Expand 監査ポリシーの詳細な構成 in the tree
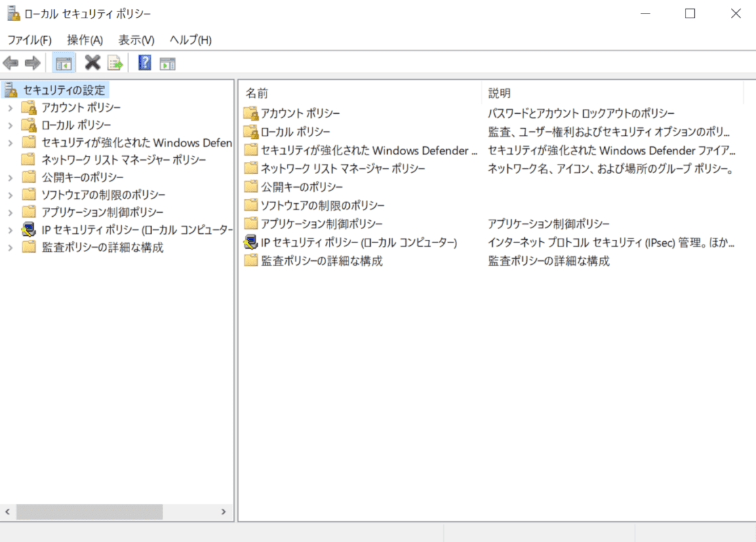The height and width of the screenshot is (542, 756). click(10, 248)
